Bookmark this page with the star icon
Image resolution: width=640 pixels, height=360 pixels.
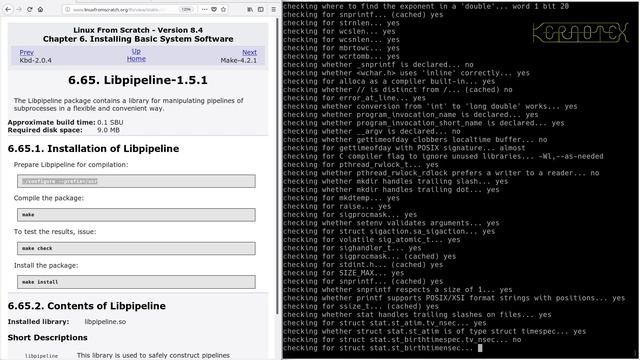click(223, 9)
